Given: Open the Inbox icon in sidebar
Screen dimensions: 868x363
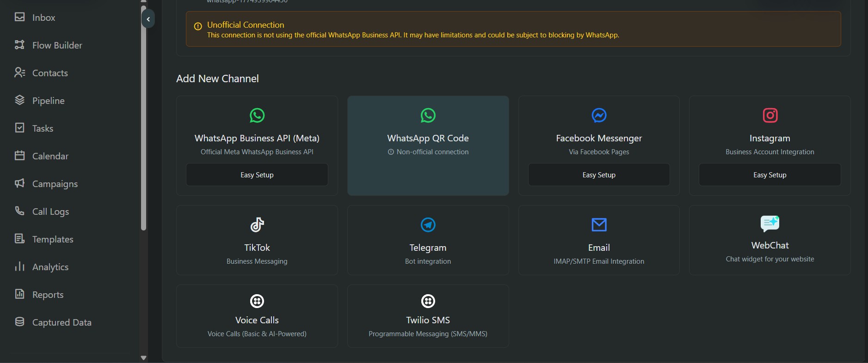Looking at the screenshot, I should point(19,17).
